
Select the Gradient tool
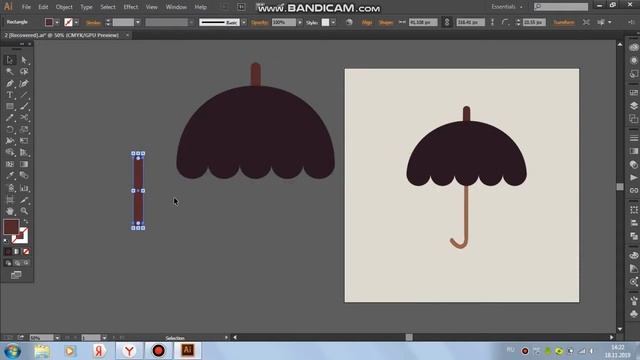click(x=24, y=164)
